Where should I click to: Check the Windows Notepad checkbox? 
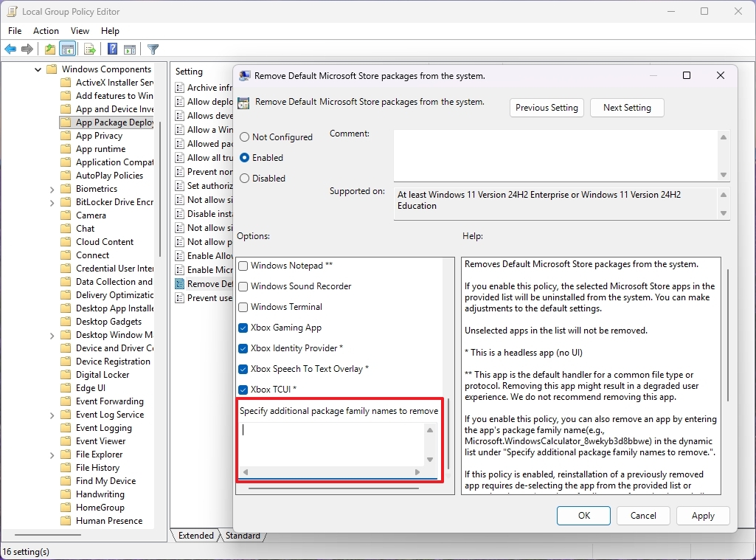click(243, 265)
